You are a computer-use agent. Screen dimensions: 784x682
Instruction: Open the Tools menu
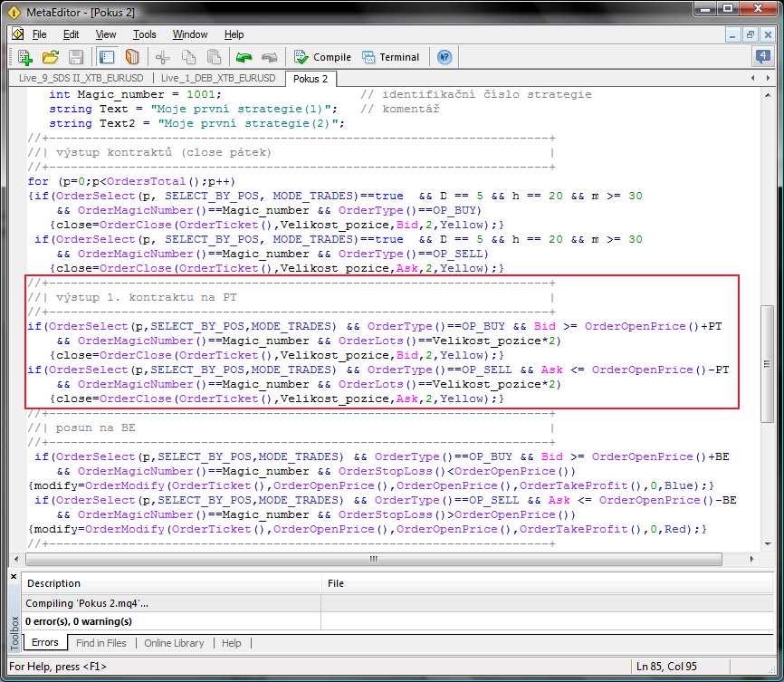tap(145, 34)
